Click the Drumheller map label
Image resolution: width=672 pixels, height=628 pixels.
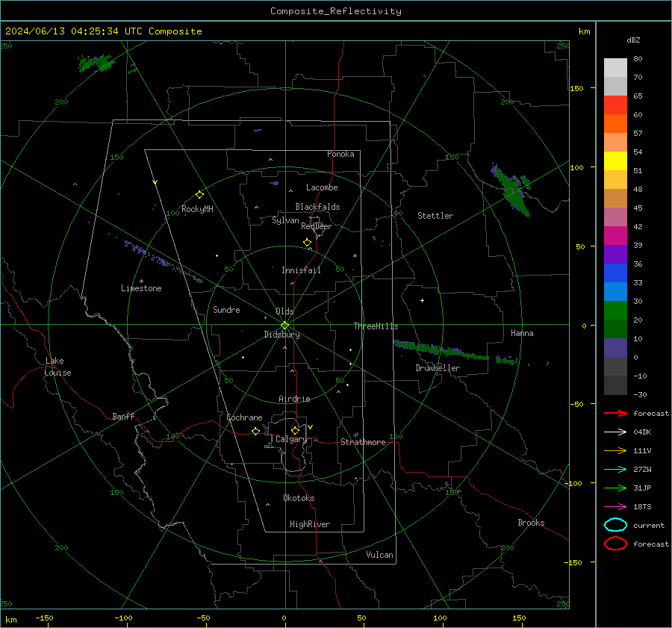pos(438,368)
